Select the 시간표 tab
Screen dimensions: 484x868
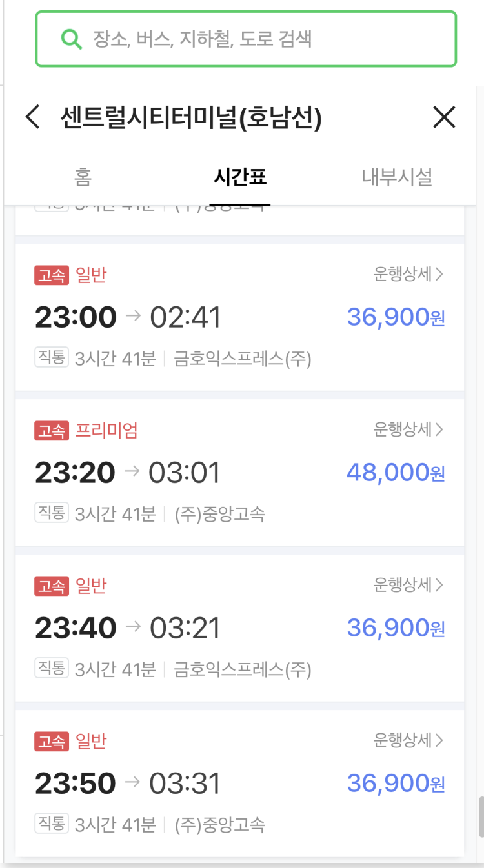[x=240, y=177]
